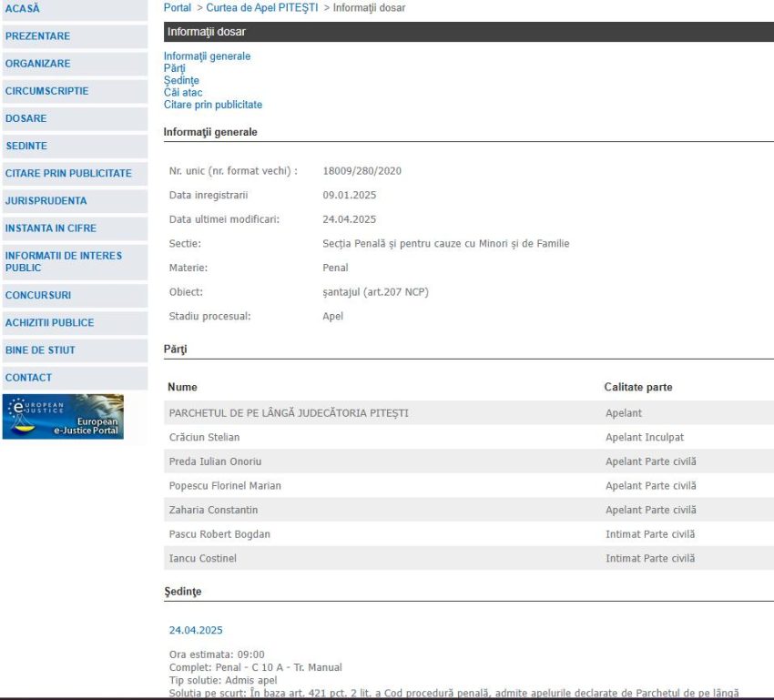The height and width of the screenshot is (700, 774).
Task: Open CITARE PRIN PUBLICITATE sidebar item
Action: click(68, 173)
